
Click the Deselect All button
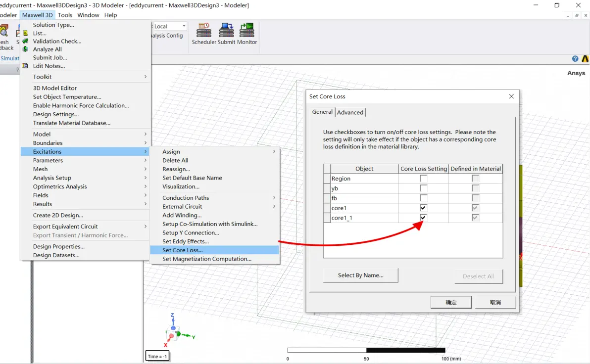(478, 276)
